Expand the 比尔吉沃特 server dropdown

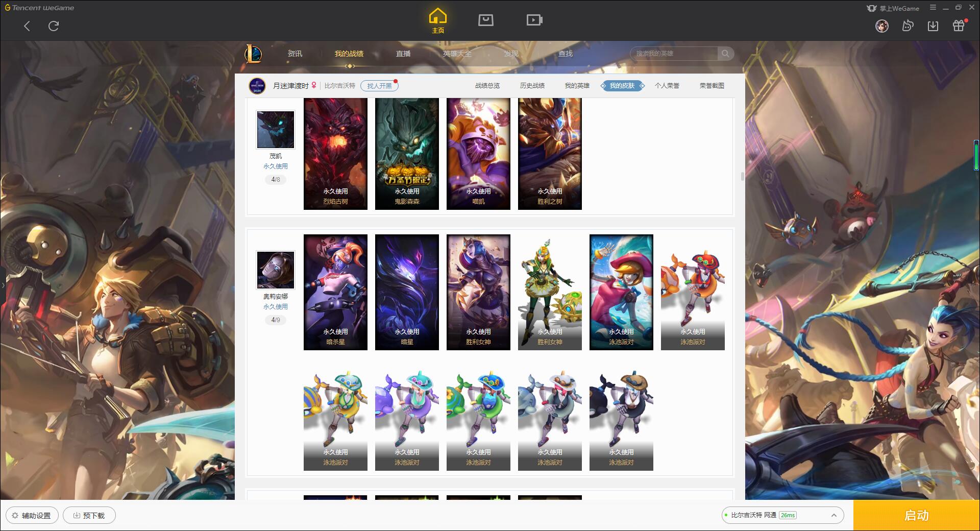[x=782, y=515]
